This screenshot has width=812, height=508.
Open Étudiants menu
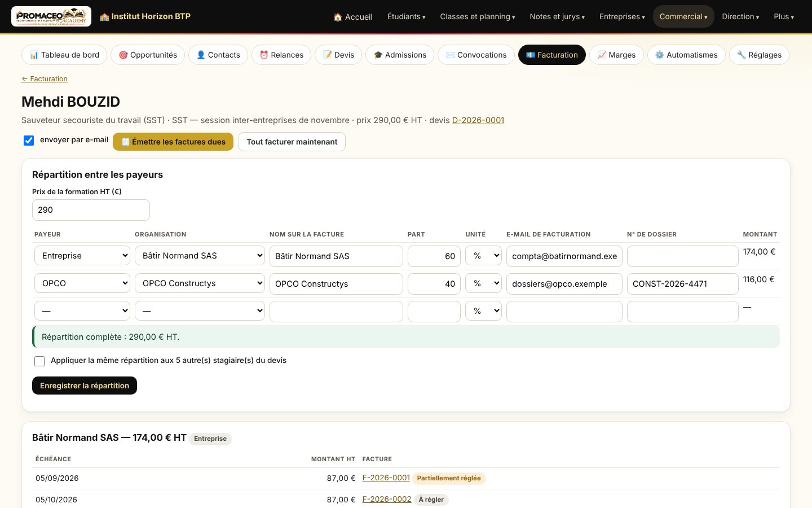click(x=406, y=16)
